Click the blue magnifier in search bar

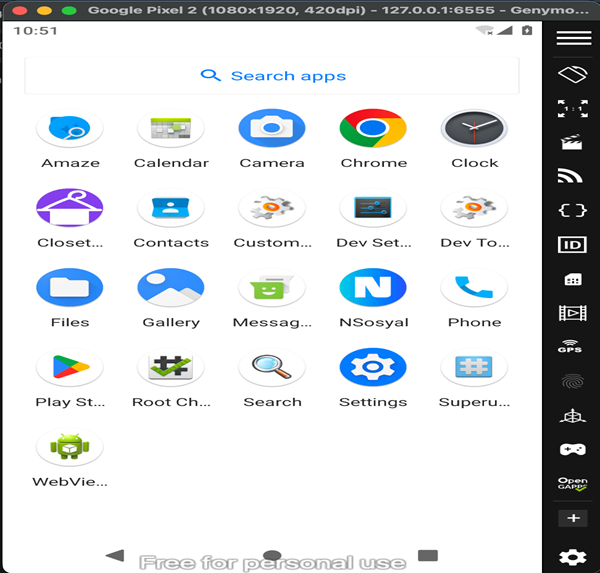(x=210, y=75)
